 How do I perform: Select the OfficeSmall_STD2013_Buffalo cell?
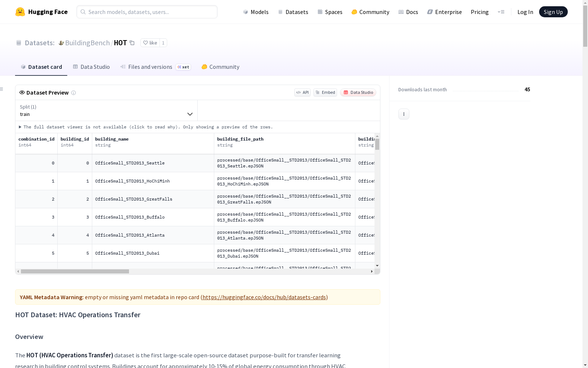pos(153,217)
